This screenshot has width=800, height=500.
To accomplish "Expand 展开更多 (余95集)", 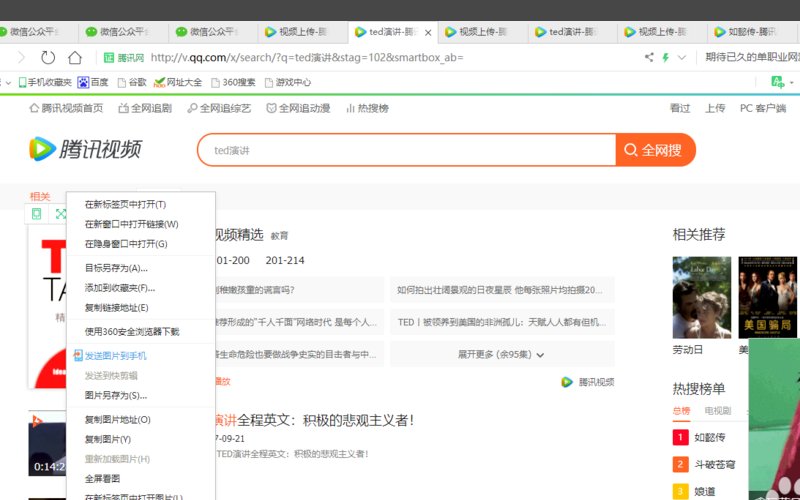I will pyautogui.click(x=502, y=355).
